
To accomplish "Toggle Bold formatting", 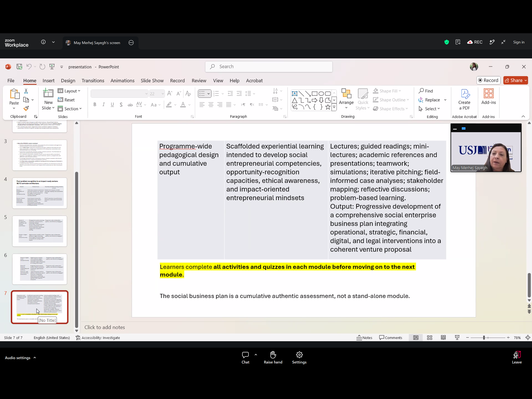I will [95, 105].
